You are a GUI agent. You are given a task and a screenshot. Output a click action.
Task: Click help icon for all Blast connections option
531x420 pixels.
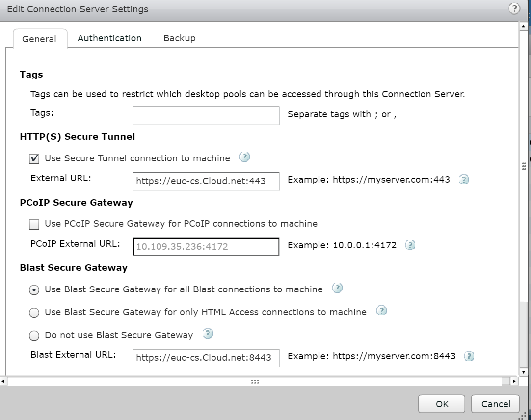(x=337, y=288)
